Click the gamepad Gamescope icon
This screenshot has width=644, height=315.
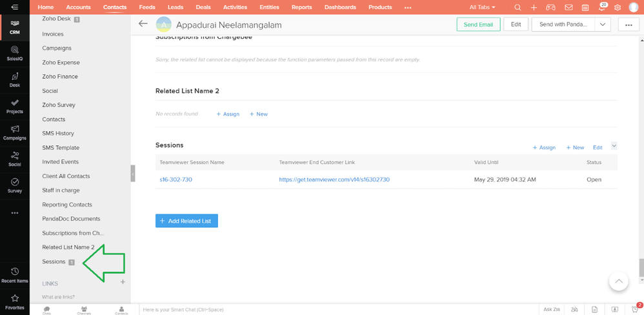pos(550,7)
